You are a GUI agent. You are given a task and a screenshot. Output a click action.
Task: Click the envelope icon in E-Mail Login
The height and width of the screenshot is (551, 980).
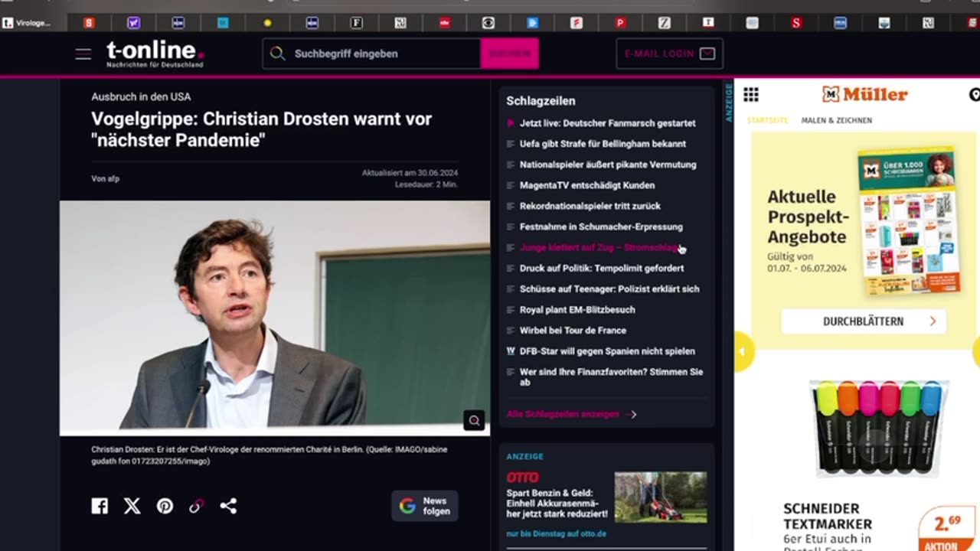point(707,54)
